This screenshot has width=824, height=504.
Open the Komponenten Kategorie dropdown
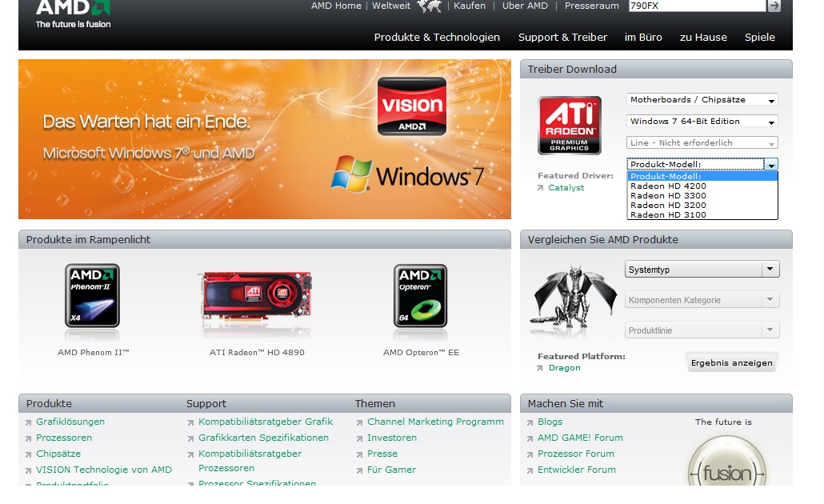click(702, 299)
